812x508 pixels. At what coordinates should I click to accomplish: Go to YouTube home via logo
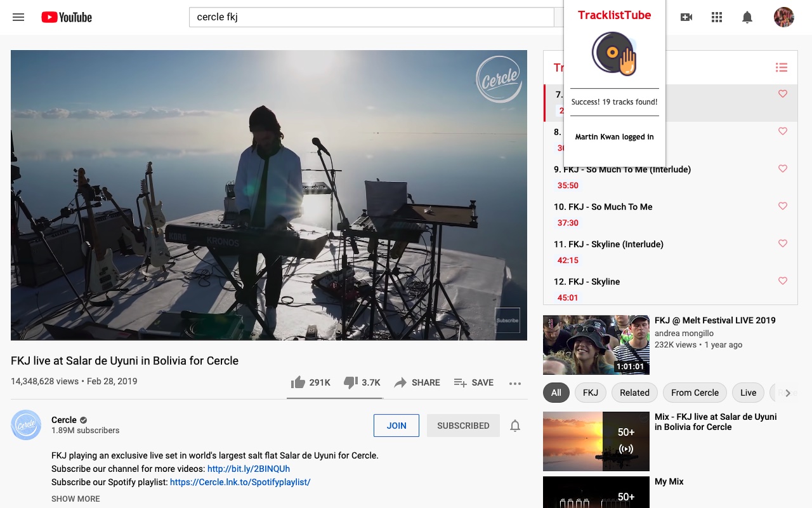point(67,17)
